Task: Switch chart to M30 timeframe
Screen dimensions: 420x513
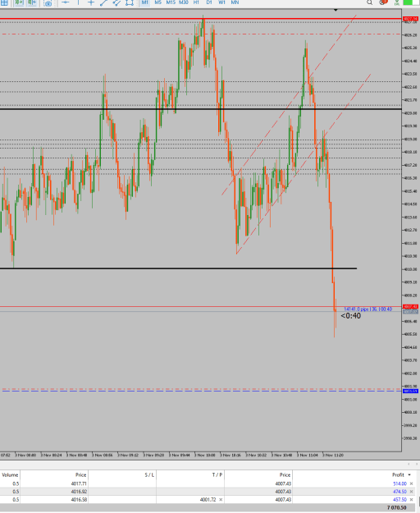Action: click(184, 2)
